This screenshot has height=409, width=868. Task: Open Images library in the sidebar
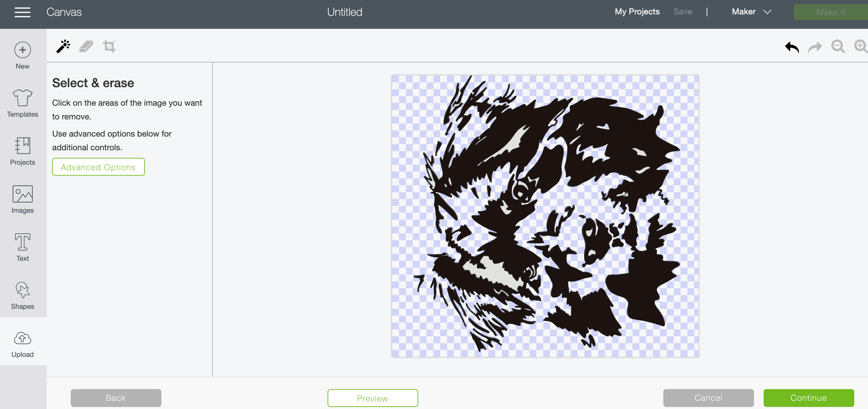[23, 200]
